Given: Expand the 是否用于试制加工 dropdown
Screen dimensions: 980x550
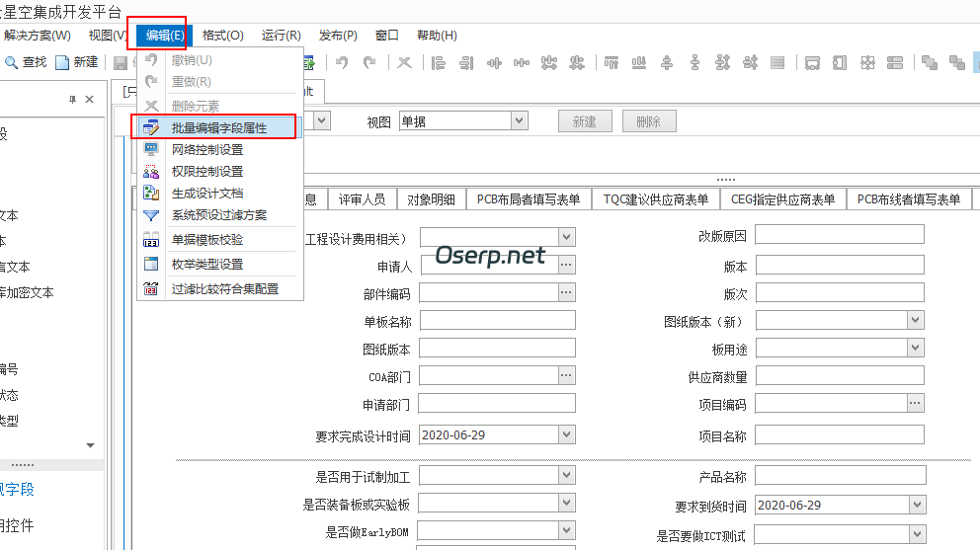Looking at the screenshot, I should pos(566,476).
